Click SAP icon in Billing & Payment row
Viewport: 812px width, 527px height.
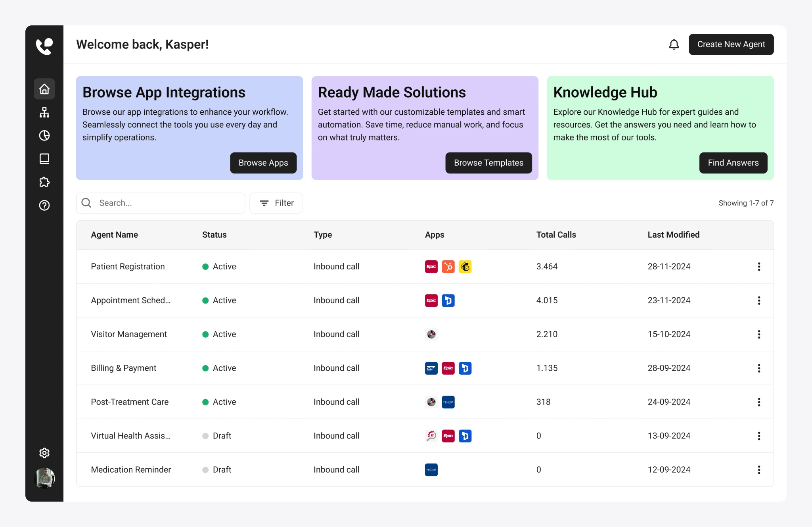(431, 368)
